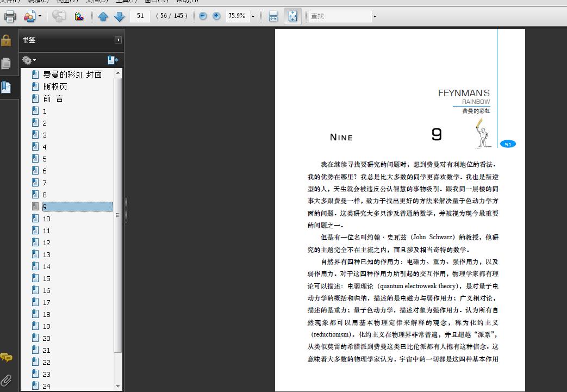The width and height of the screenshot is (567, 392).
Task: Click the Print icon in toolbar
Action: [10, 16]
